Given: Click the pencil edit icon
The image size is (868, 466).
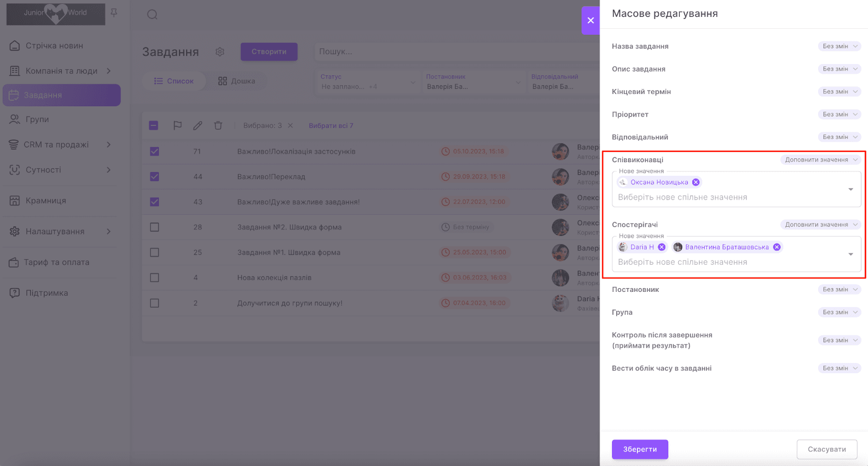Looking at the screenshot, I should tap(197, 125).
